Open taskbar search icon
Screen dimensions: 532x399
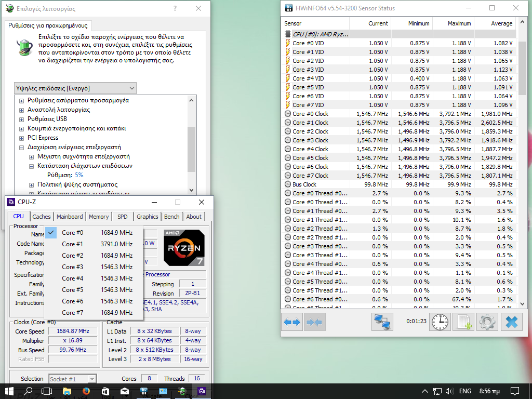pyautogui.click(x=29, y=391)
